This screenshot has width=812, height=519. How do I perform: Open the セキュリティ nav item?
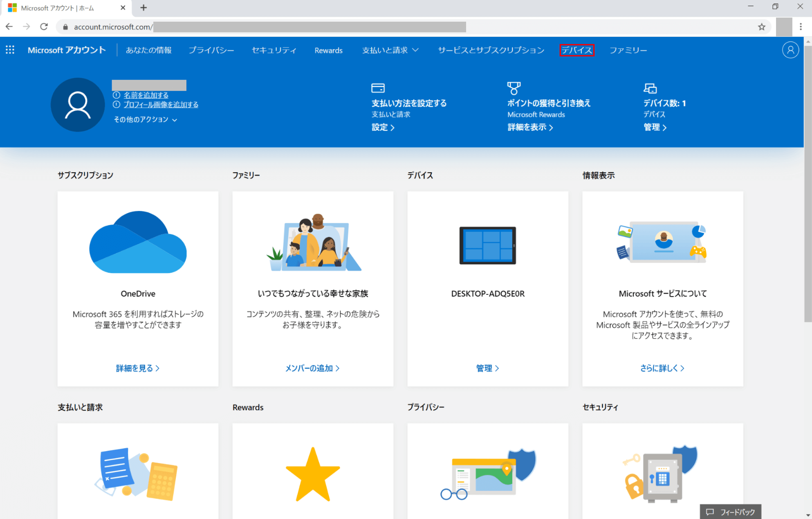[274, 50]
